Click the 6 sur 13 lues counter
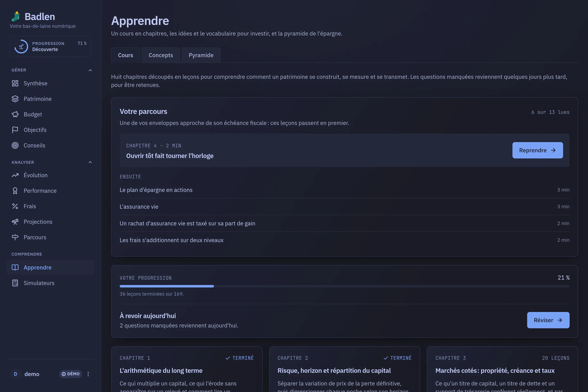The width and height of the screenshot is (588, 392). point(550,112)
